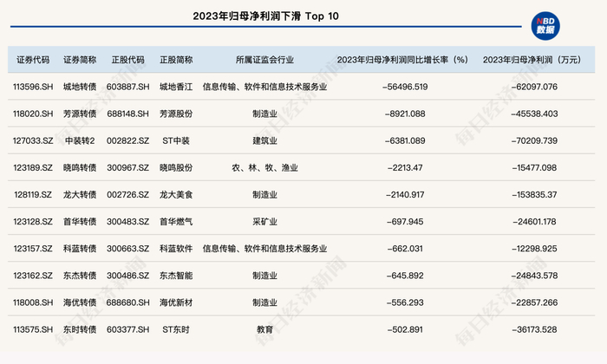
Task: Select the cell 晓鸣转债
Action: 80,168
